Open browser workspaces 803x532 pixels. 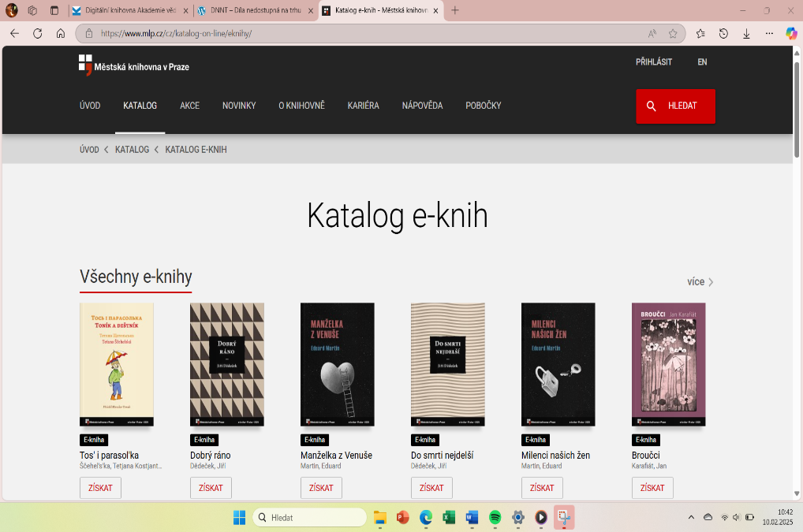click(x=32, y=10)
